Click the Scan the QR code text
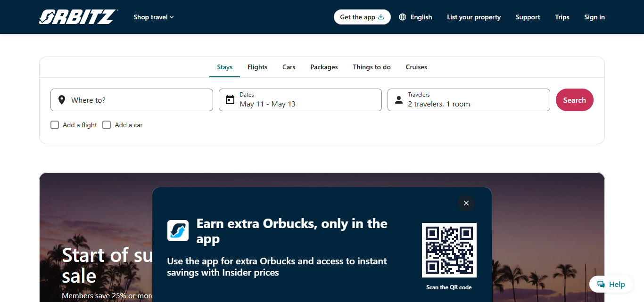The width and height of the screenshot is (644, 302). [x=449, y=287]
